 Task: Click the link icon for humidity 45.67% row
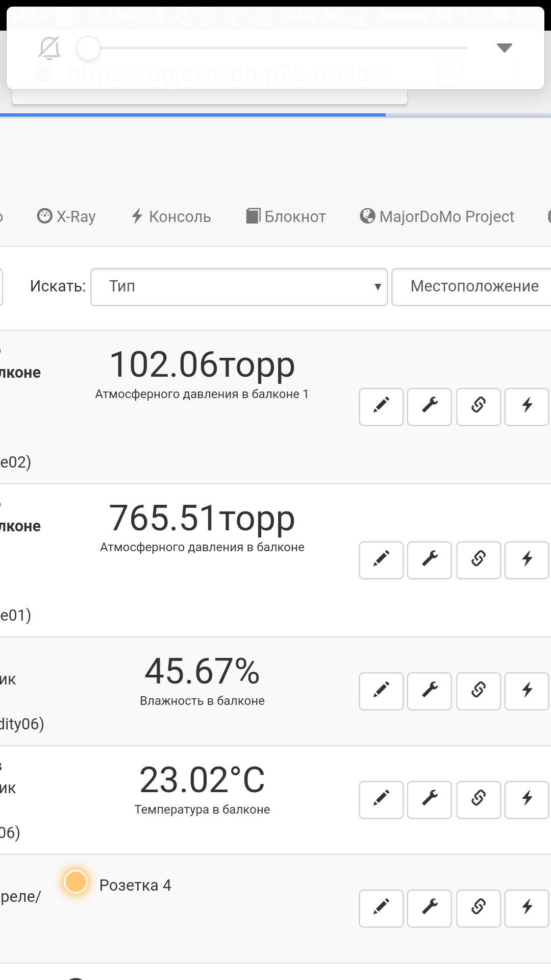[478, 691]
